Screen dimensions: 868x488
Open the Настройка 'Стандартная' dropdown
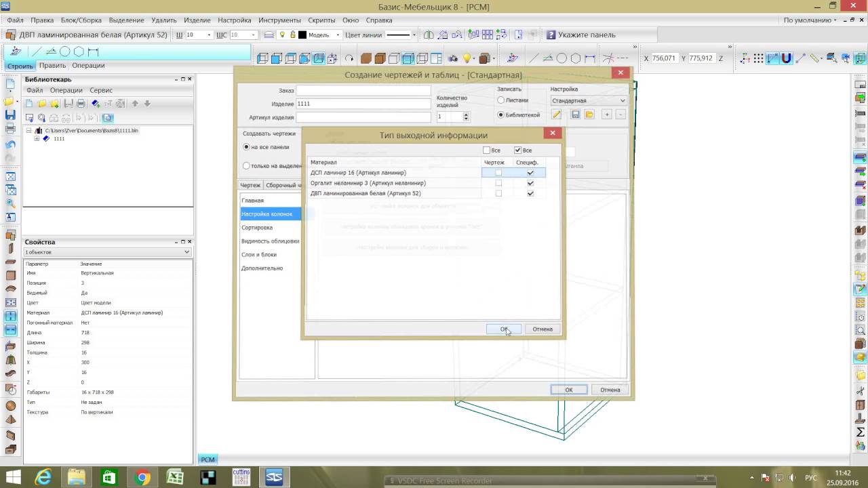pyautogui.click(x=589, y=100)
